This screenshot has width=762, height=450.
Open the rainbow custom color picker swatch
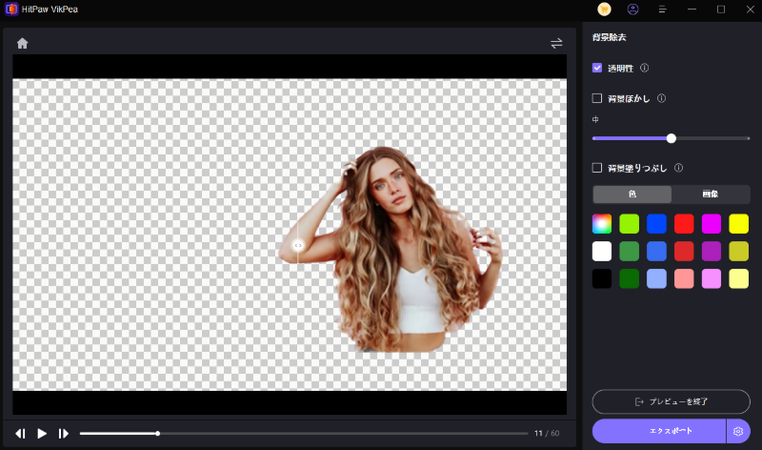[602, 223]
